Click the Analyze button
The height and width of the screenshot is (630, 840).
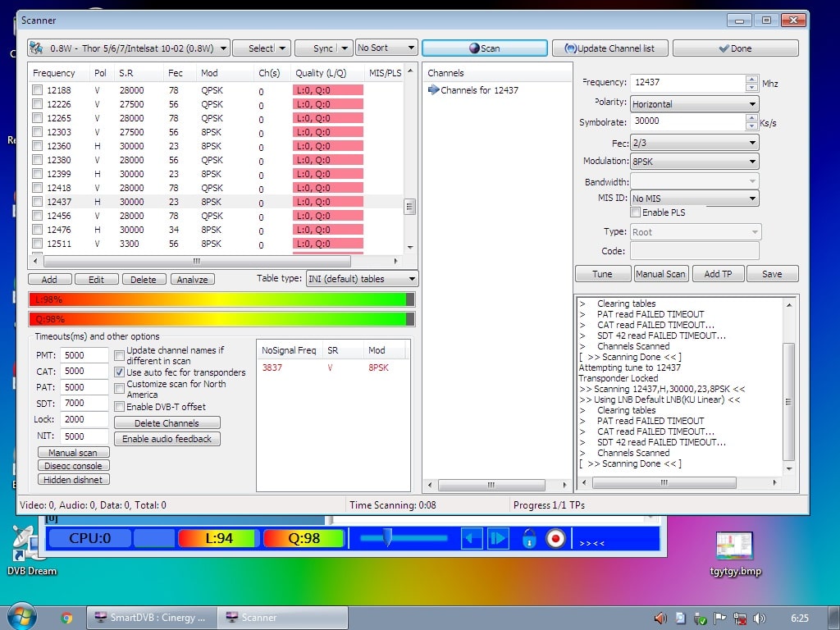coord(192,279)
